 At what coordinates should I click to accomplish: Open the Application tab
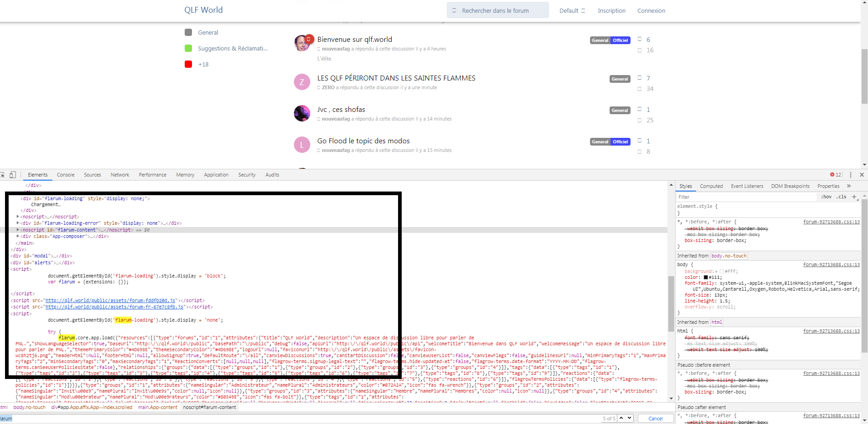coord(216,175)
